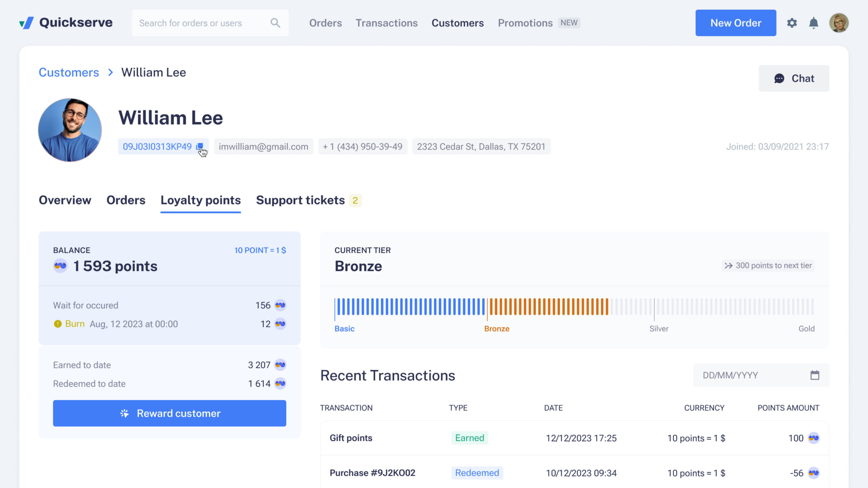The image size is (868, 488).
Task: Click the New Order button
Action: (735, 23)
